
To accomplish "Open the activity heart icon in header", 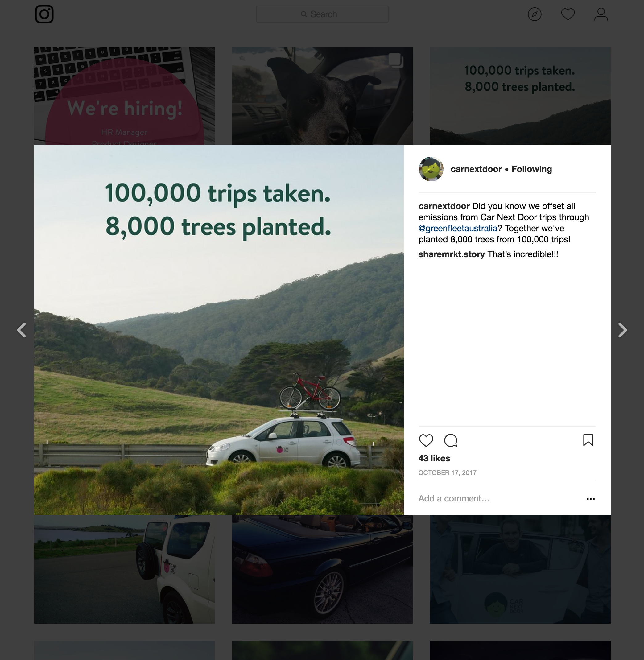I will click(x=568, y=14).
